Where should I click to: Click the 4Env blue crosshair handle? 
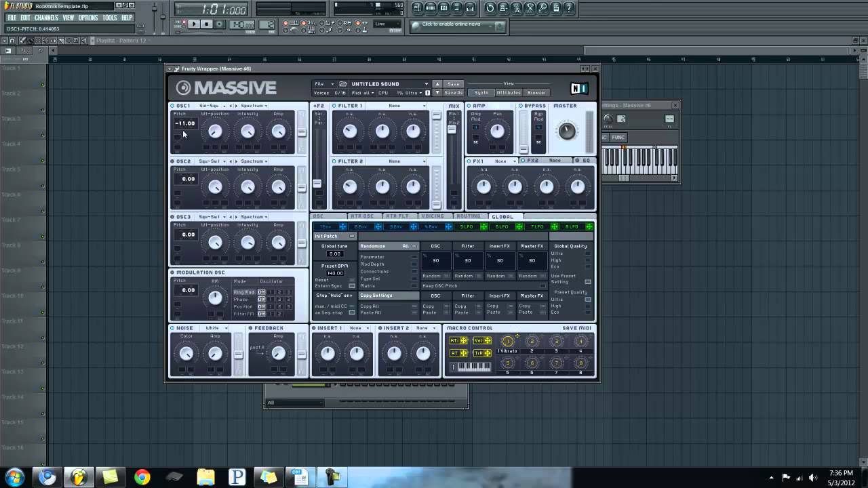tap(449, 226)
